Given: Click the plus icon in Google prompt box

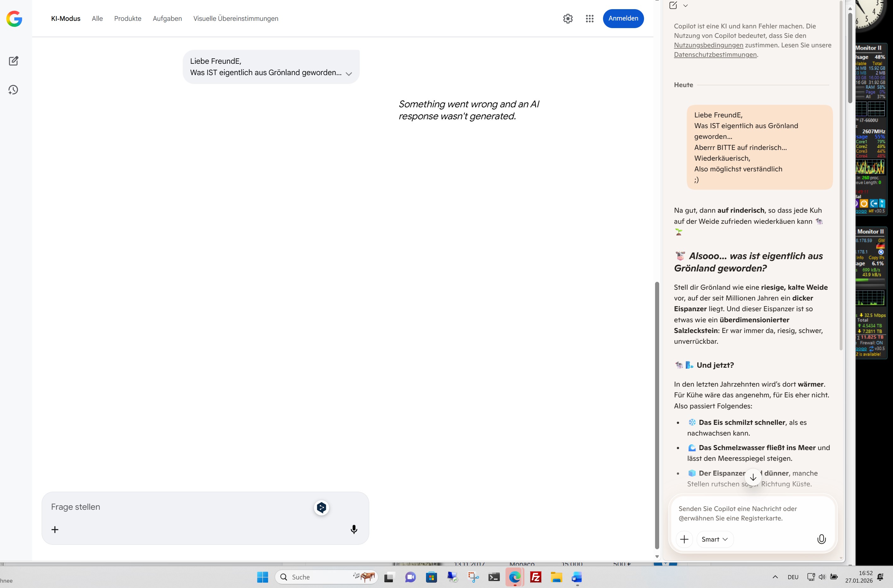Looking at the screenshot, I should tap(55, 530).
